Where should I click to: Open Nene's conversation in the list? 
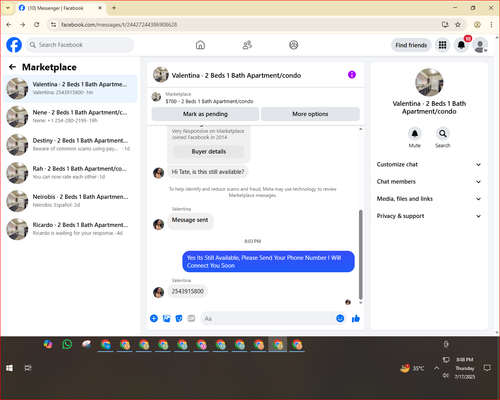(x=70, y=117)
